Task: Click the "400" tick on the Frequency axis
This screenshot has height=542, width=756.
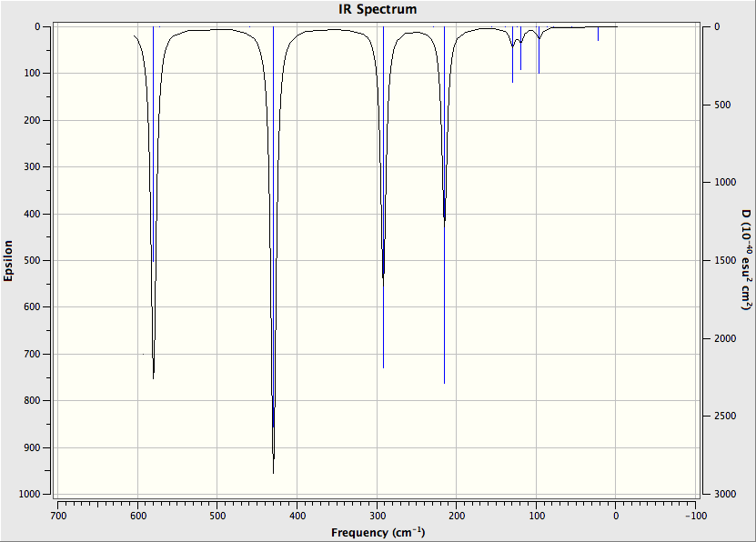Action: pos(297,516)
